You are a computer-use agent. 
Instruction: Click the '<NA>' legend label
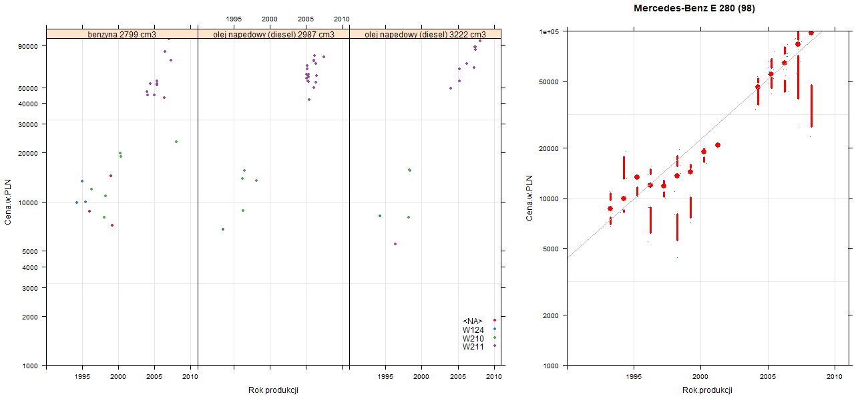pyautogui.click(x=472, y=321)
